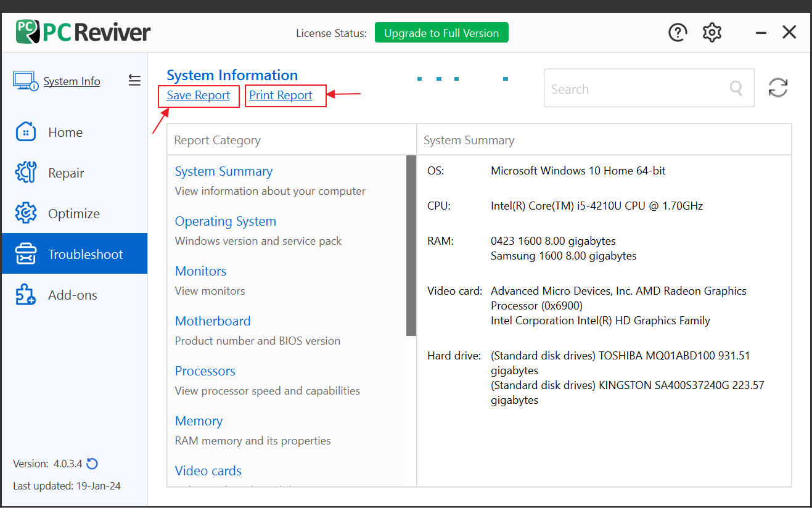Go to the Repair section

point(74,173)
